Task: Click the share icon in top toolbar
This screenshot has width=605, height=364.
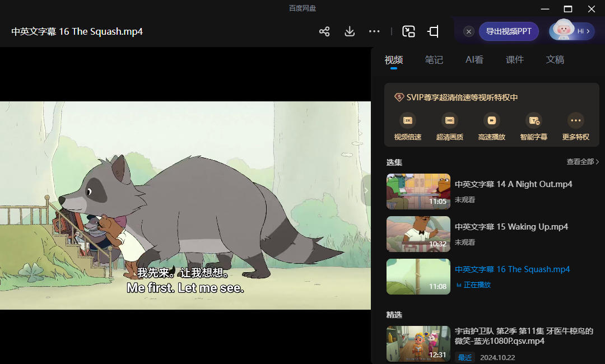Action: (x=324, y=31)
